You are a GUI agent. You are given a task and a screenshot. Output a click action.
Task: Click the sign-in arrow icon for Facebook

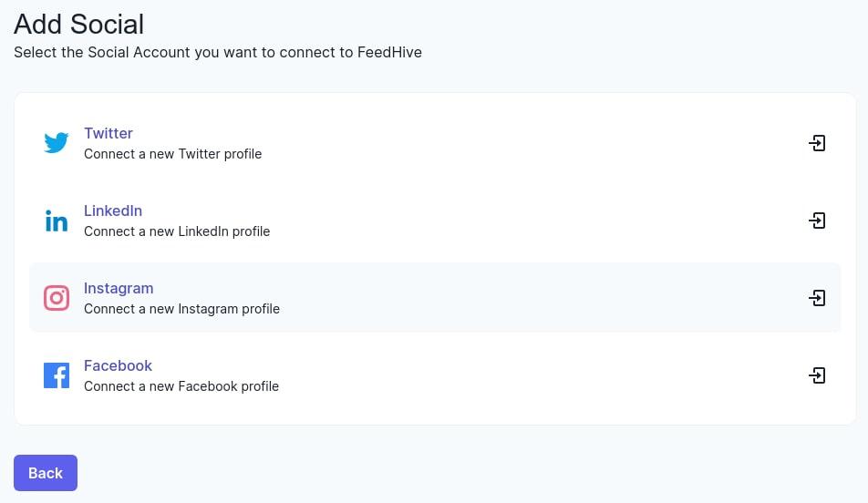click(817, 375)
